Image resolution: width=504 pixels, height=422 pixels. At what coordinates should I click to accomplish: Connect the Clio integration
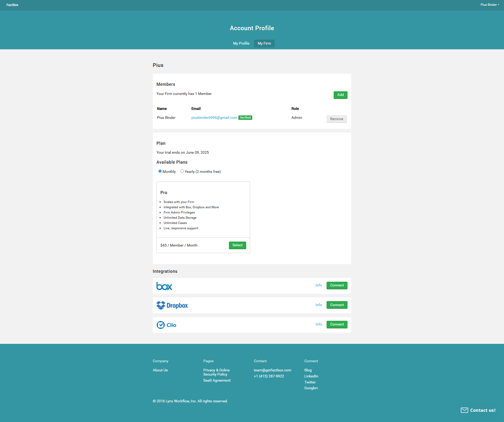pyautogui.click(x=337, y=324)
